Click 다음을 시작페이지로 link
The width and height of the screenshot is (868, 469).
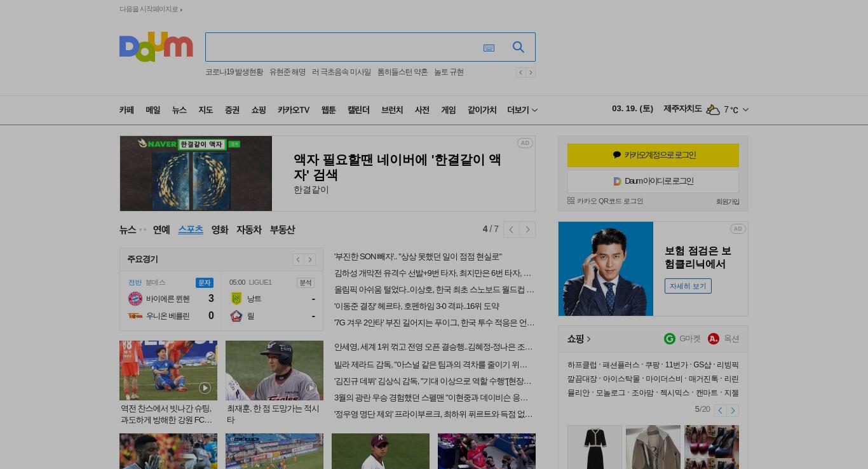point(151,9)
